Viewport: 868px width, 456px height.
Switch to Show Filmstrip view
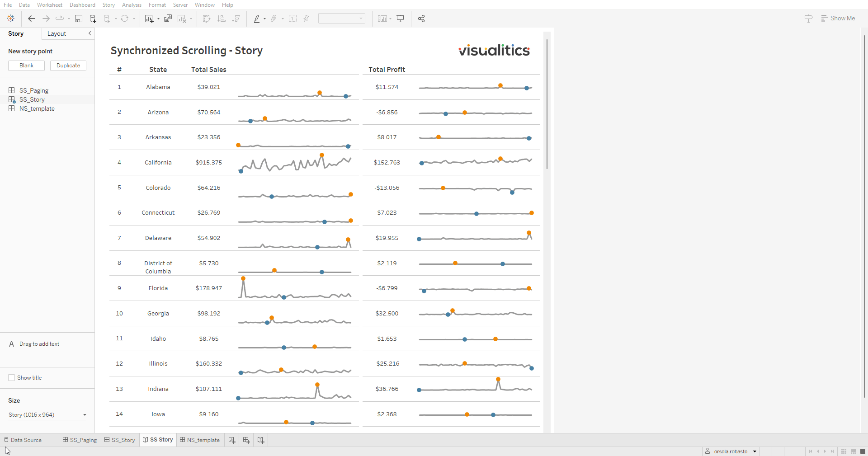coord(853,451)
